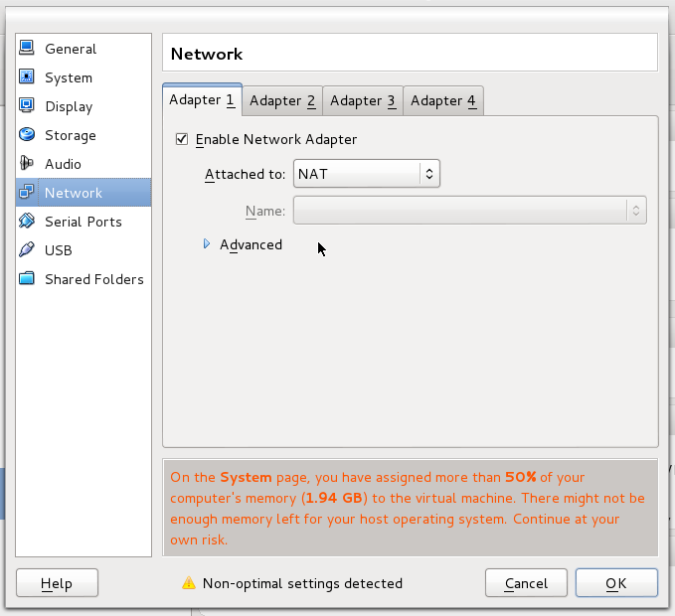Open the System settings page
Viewport: 675px width, 616px height.
coord(84,77)
